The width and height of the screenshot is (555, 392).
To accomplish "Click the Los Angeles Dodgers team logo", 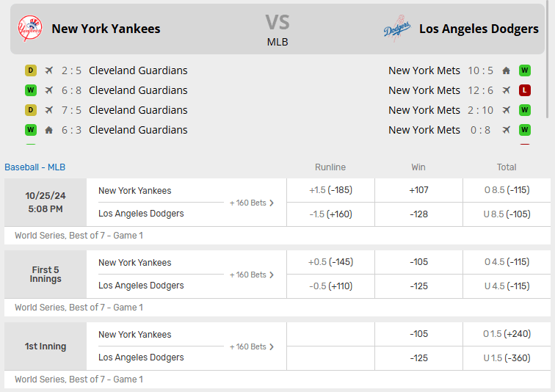I will (396, 29).
